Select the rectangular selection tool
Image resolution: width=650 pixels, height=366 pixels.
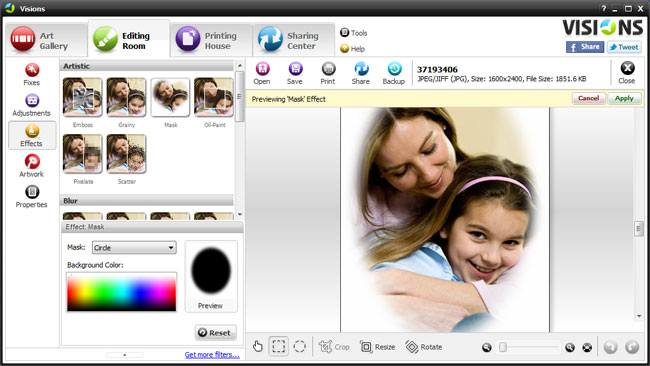coord(279,346)
